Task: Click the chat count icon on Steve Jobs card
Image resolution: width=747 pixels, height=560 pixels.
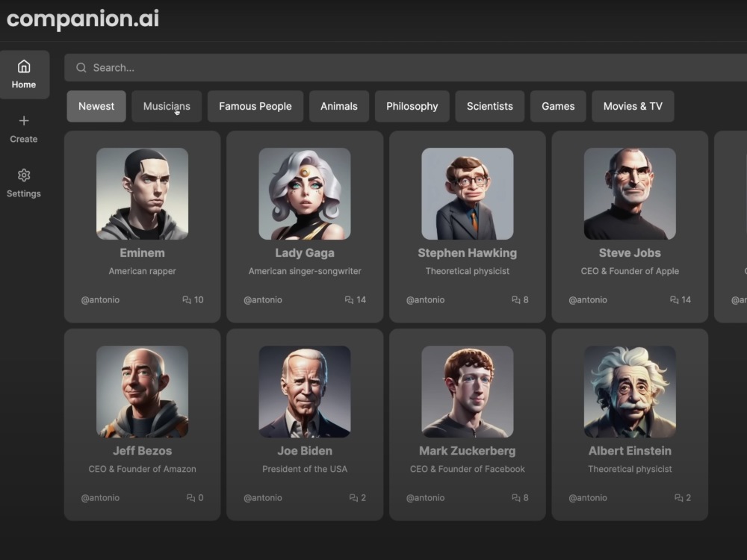Action: coord(674,300)
